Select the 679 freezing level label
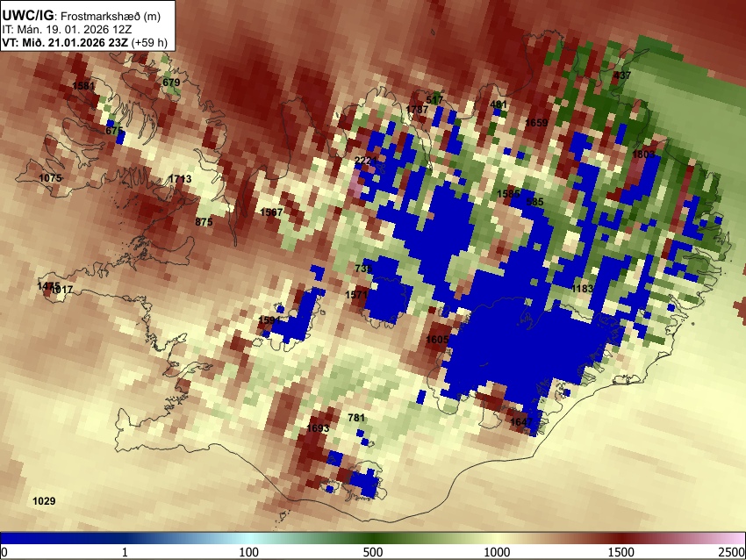The height and width of the screenshot is (560, 746). (171, 83)
